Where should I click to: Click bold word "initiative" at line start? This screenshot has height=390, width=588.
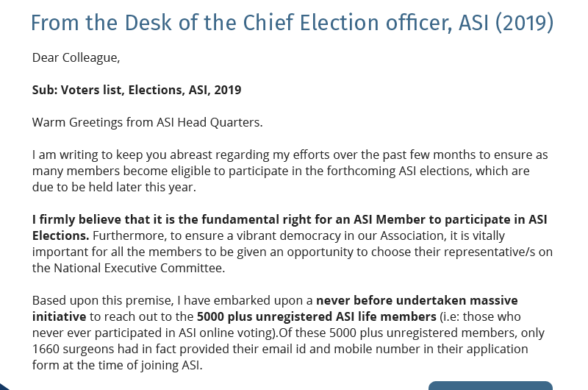59,316
